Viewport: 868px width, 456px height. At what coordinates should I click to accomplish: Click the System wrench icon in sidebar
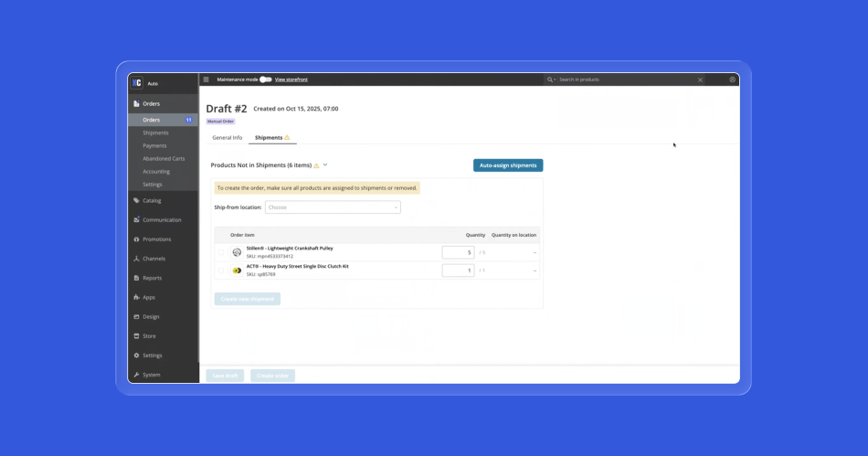point(136,375)
